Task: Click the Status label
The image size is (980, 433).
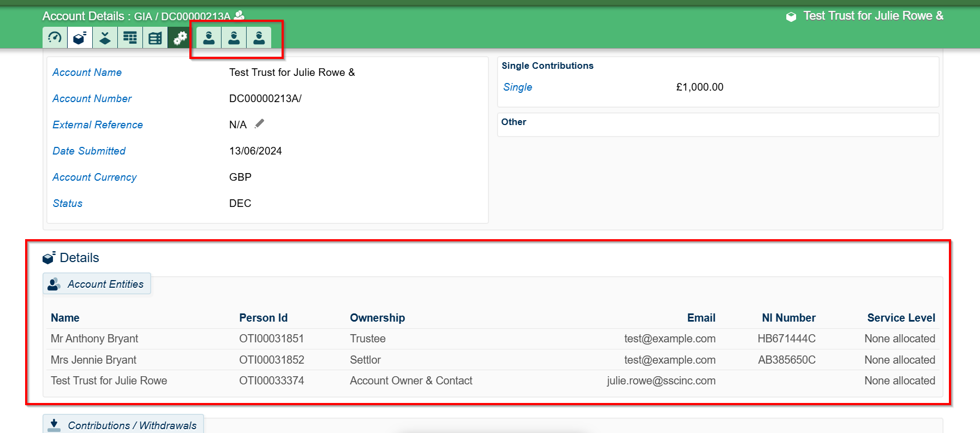Action: (x=68, y=204)
